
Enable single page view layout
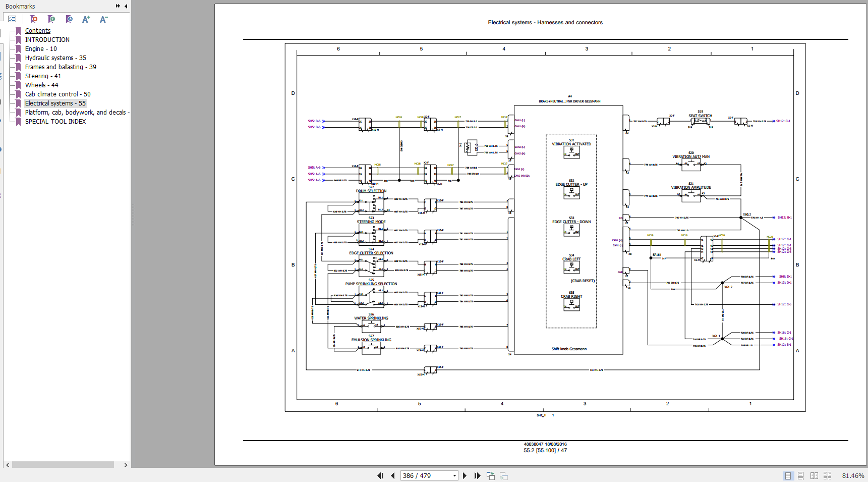pyautogui.click(x=788, y=475)
